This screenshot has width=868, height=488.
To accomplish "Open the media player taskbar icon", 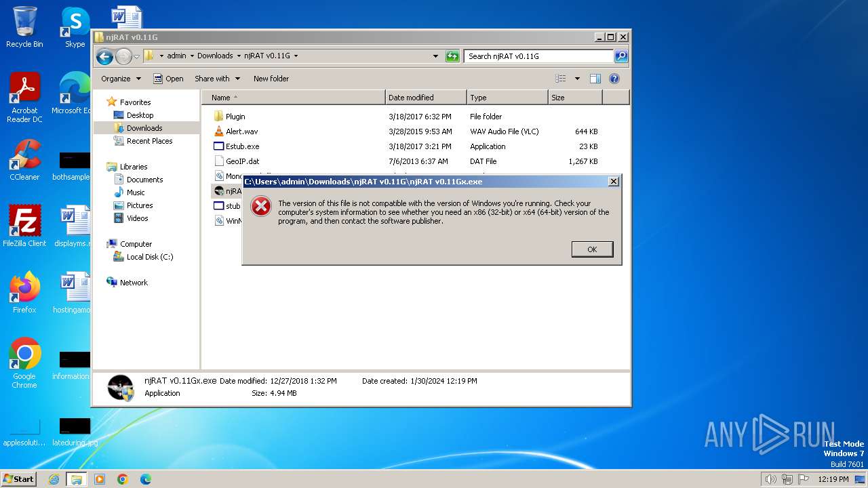I will tap(100, 479).
